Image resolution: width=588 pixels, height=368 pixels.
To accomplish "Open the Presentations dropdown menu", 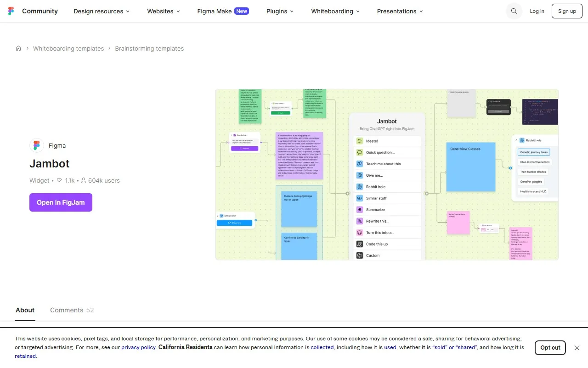I will click(x=400, y=11).
